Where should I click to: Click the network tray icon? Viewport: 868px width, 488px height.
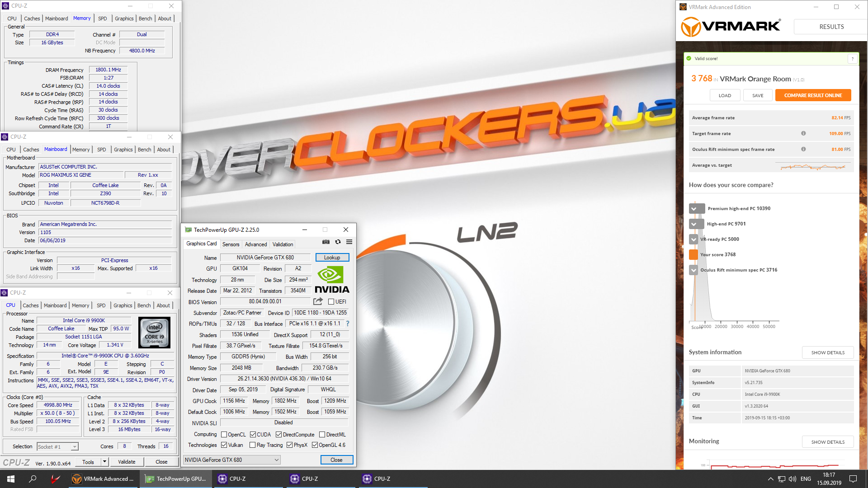(x=781, y=479)
